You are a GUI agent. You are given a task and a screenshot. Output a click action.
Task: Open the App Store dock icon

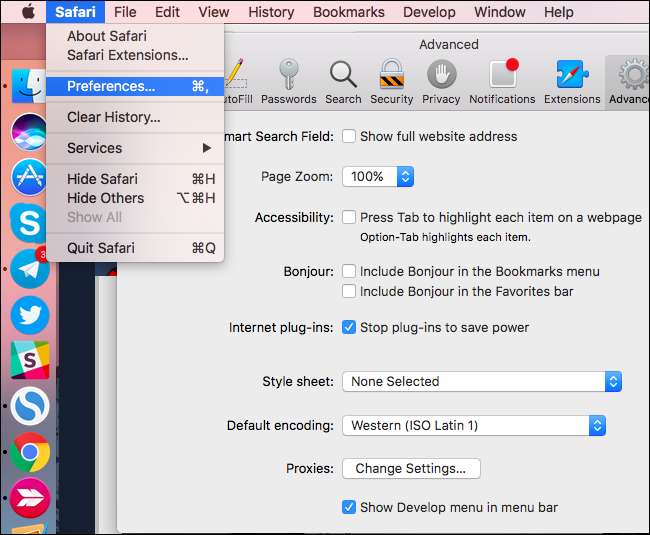point(28,177)
